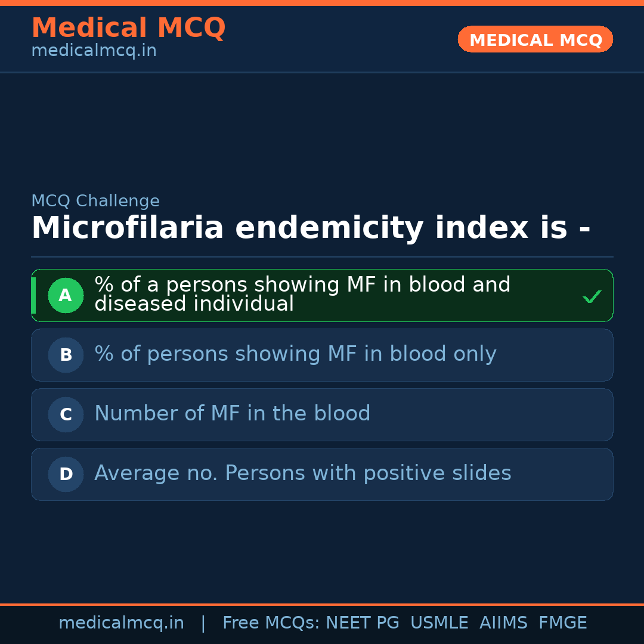Click the orange MEDICAL MCQ badge
The width and height of the screenshot is (644, 644).
[x=535, y=39]
